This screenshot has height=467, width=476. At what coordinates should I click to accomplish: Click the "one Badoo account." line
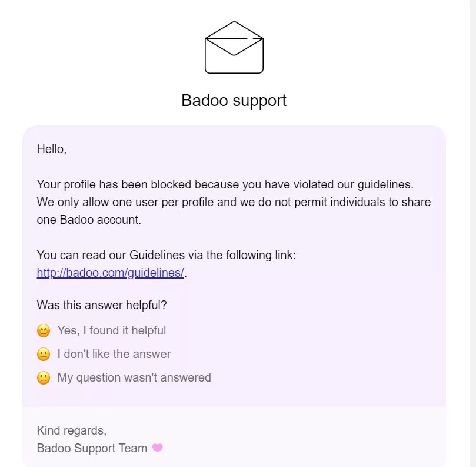pyautogui.click(x=89, y=220)
